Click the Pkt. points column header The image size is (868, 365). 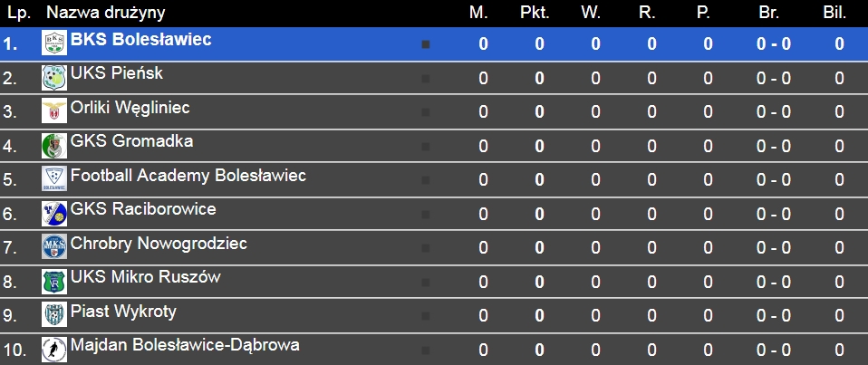[x=535, y=13]
